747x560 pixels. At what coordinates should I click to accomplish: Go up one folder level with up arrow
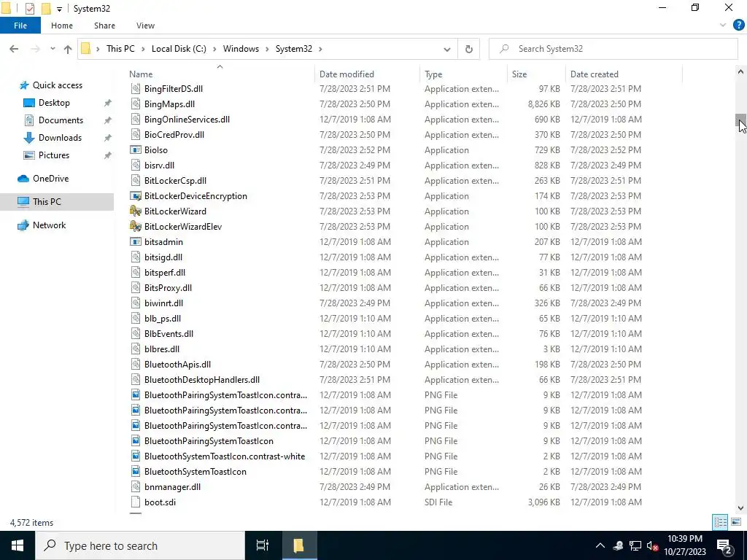coord(68,49)
